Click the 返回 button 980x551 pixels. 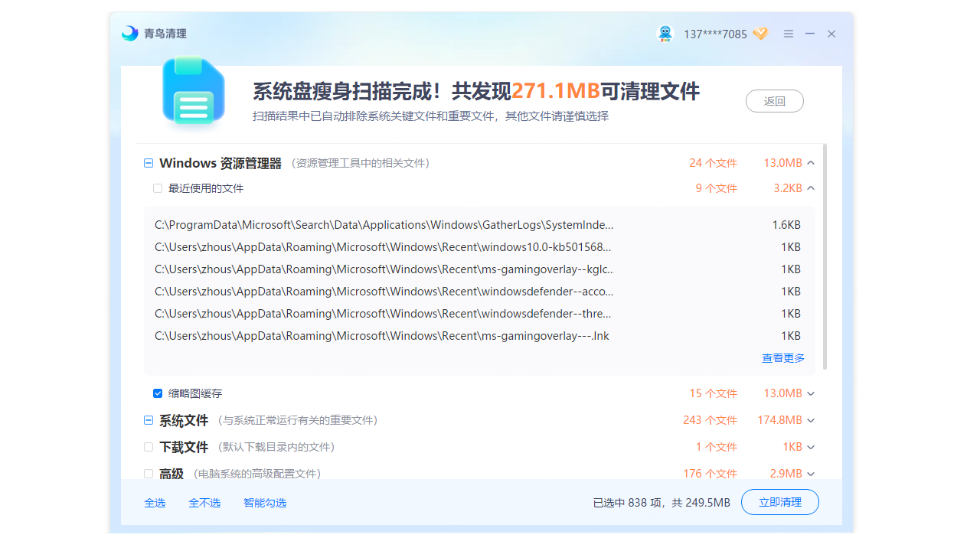[x=774, y=101]
